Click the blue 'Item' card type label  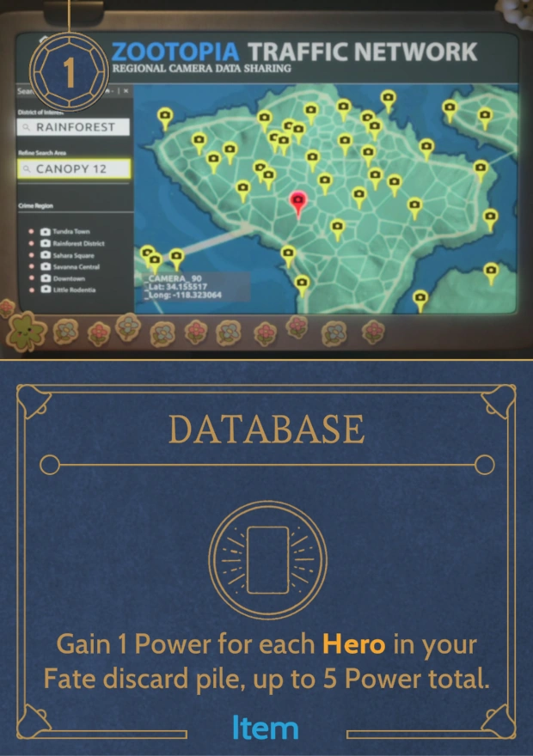tap(266, 728)
